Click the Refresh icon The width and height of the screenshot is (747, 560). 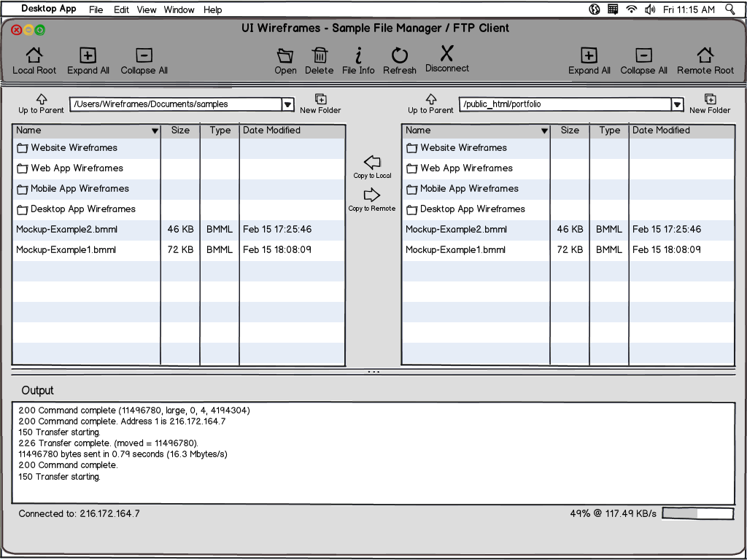(399, 55)
